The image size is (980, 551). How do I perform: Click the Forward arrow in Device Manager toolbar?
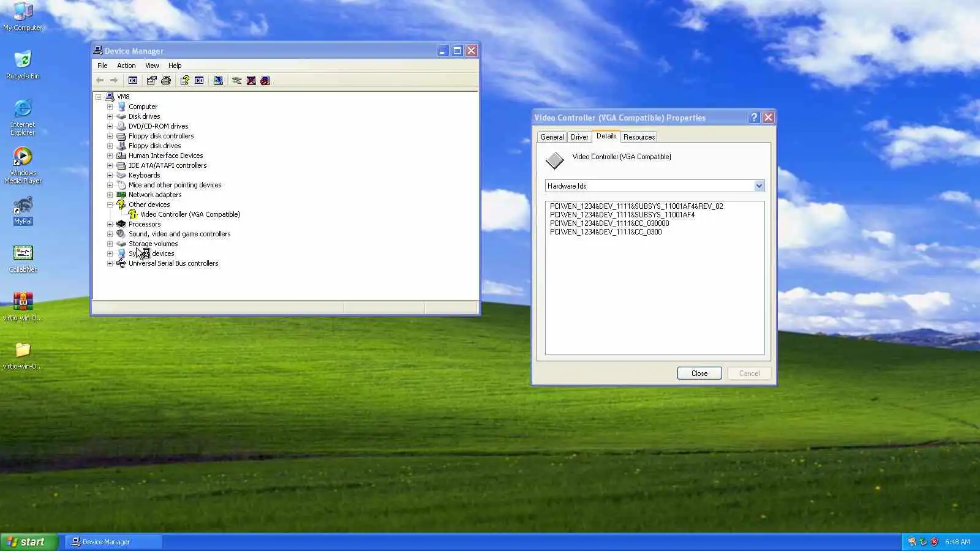pyautogui.click(x=114, y=80)
